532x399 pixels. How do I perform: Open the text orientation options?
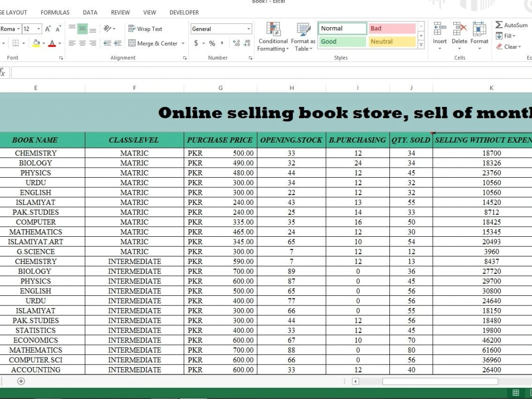point(109,29)
